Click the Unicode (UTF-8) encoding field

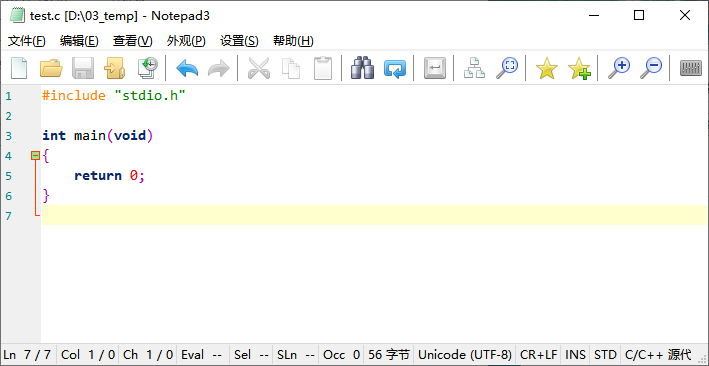tap(465, 355)
